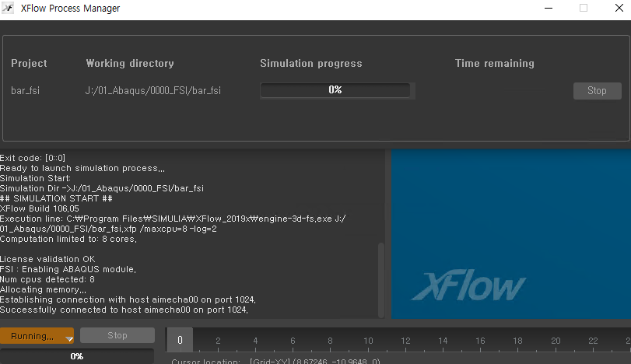
Task: Click the grey Stop button beside Running
Action: click(x=117, y=335)
